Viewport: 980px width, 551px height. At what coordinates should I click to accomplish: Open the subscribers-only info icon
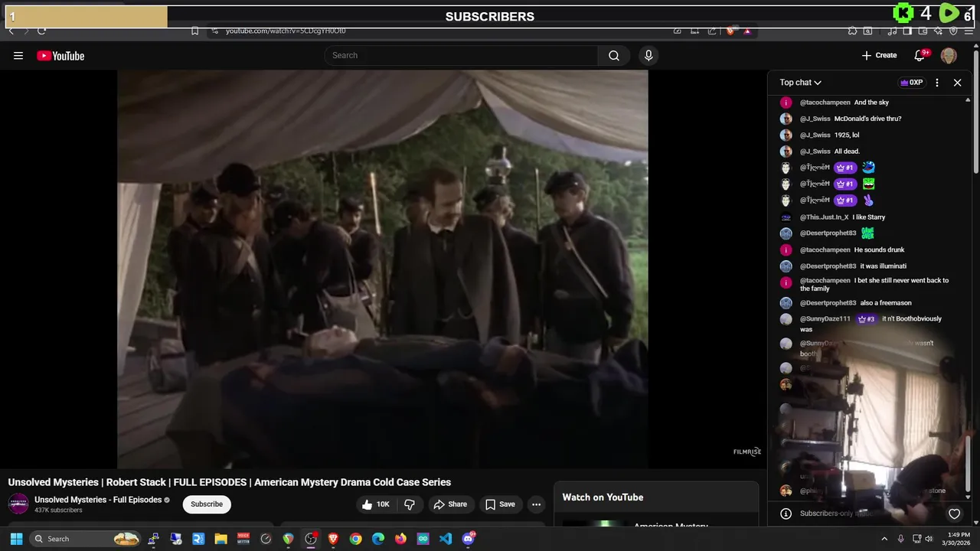(x=786, y=514)
